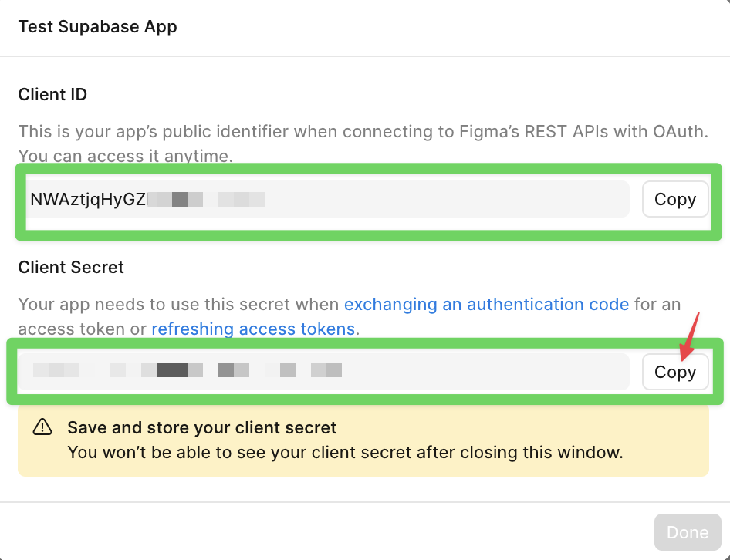The width and height of the screenshot is (730, 560).
Task: Copy the Client Secret value
Action: 674,372
